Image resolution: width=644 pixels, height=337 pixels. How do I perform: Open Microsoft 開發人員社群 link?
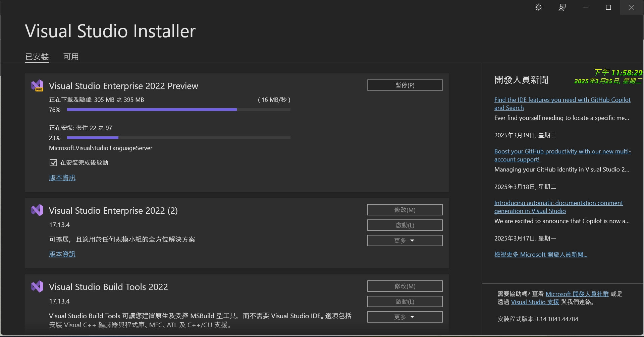pyautogui.click(x=577, y=294)
